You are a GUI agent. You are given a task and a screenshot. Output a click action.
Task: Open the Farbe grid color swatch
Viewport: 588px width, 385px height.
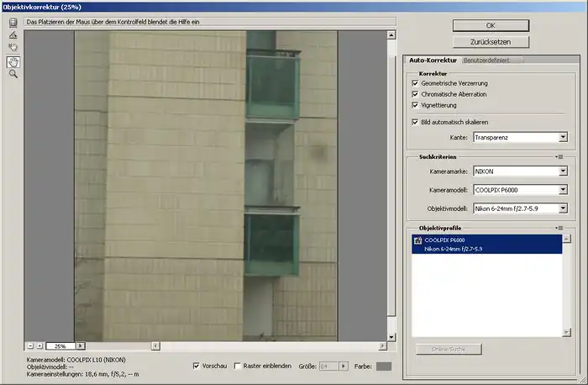point(383,366)
